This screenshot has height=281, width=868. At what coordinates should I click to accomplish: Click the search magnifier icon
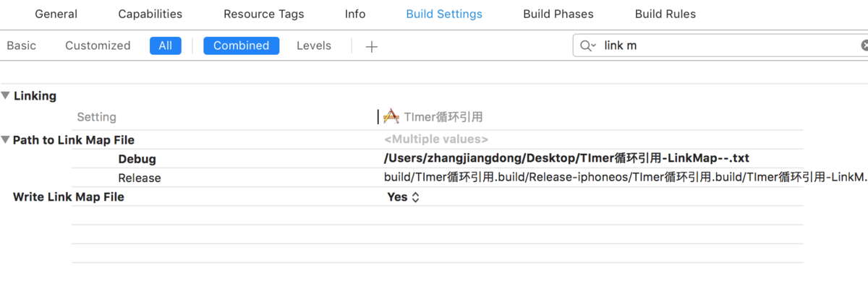pyautogui.click(x=587, y=46)
